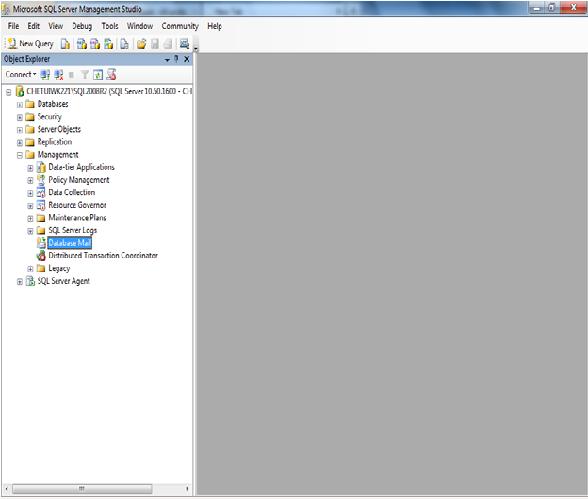Click the New Query toolbar button
The image size is (588, 499).
click(x=30, y=44)
